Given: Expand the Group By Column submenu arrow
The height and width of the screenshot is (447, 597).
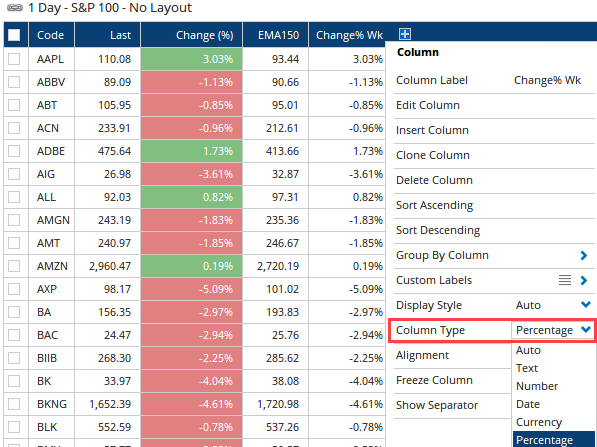Looking at the screenshot, I should [584, 255].
